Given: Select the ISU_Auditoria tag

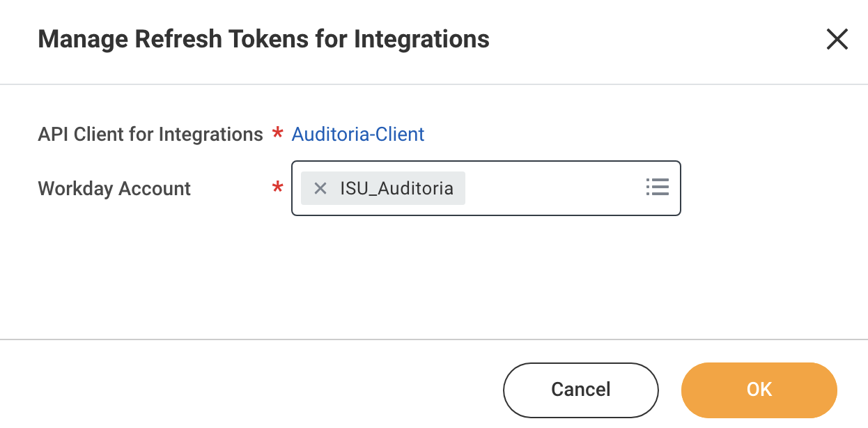Looking at the screenshot, I should 397,188.
